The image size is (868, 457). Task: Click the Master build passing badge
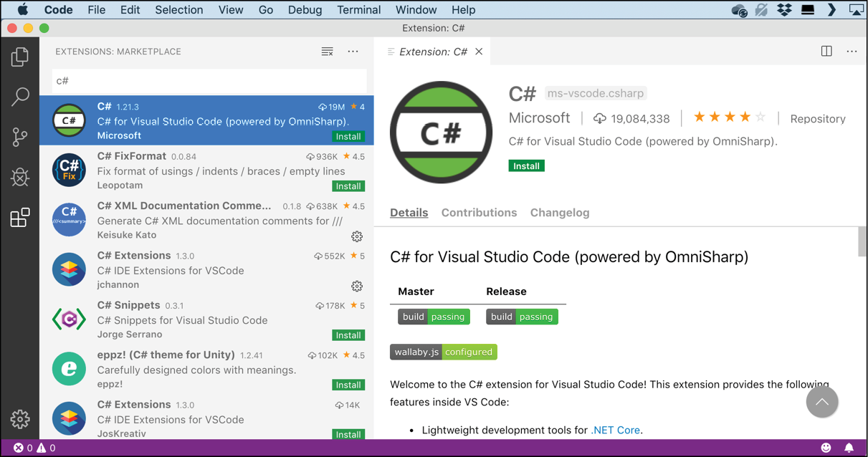tap(434, 317)
